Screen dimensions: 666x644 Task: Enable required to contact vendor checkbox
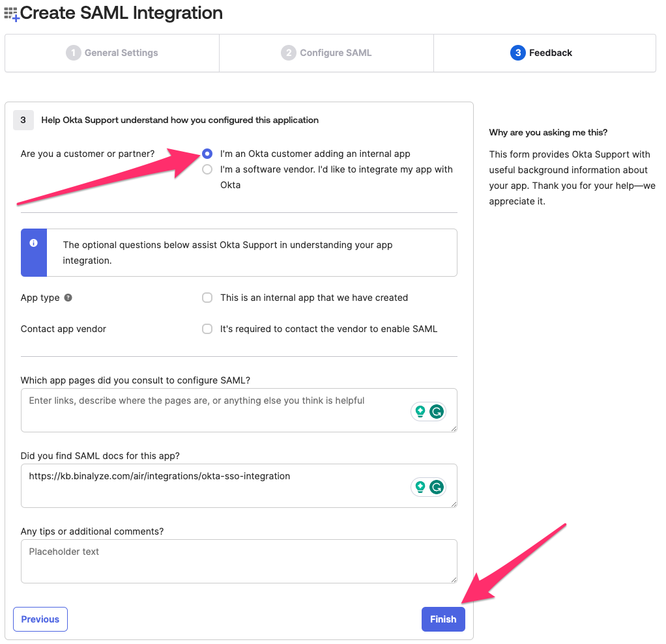coord(207,329)
